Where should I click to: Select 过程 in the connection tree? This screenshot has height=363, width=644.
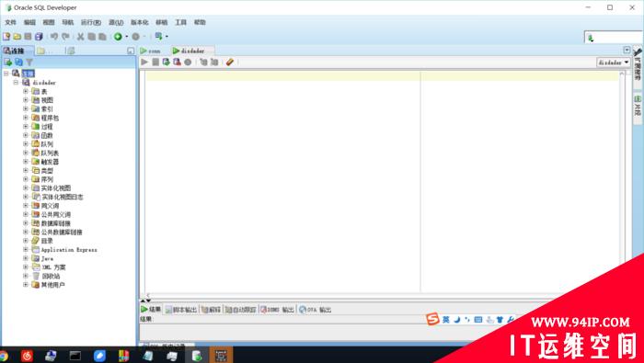click(x=47, y=126)
